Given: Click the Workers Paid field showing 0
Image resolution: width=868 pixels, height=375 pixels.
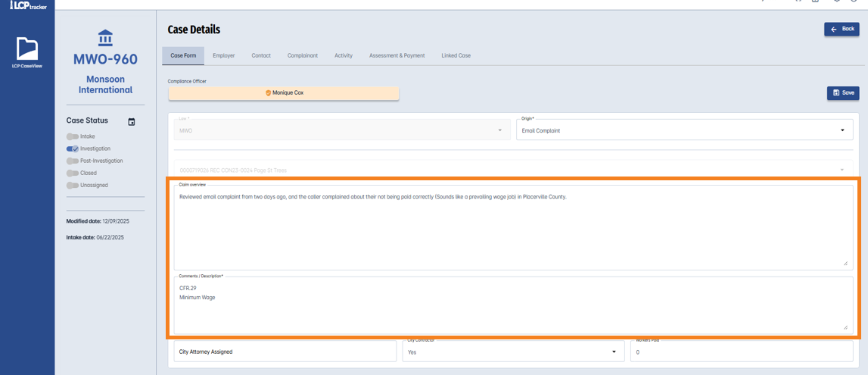Looking at the screenshot, I should click(x=742, y=352).
